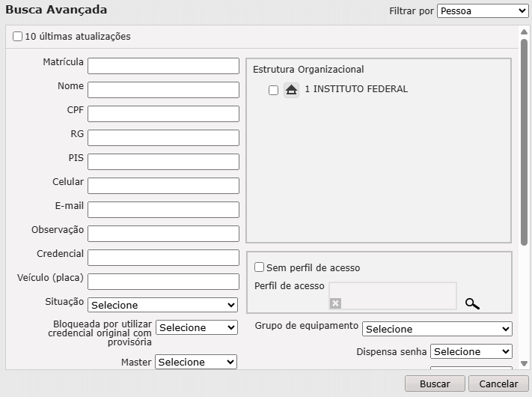This screenshot has height=397, width=532.
Task: Clear Perfil de acesso with the X icon
Action: tap(335, 303)
